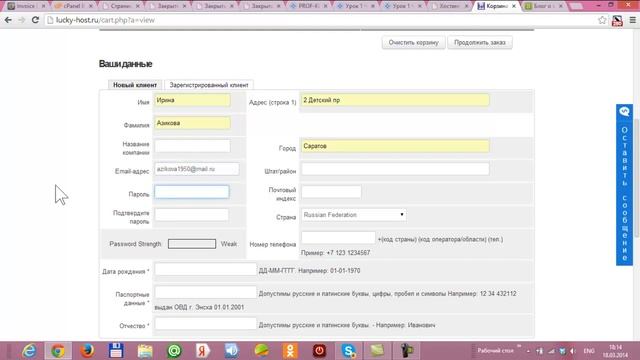Open the taskbar clock and date
The height and width of the screenshot is (360, 640).
coord(615,351)
